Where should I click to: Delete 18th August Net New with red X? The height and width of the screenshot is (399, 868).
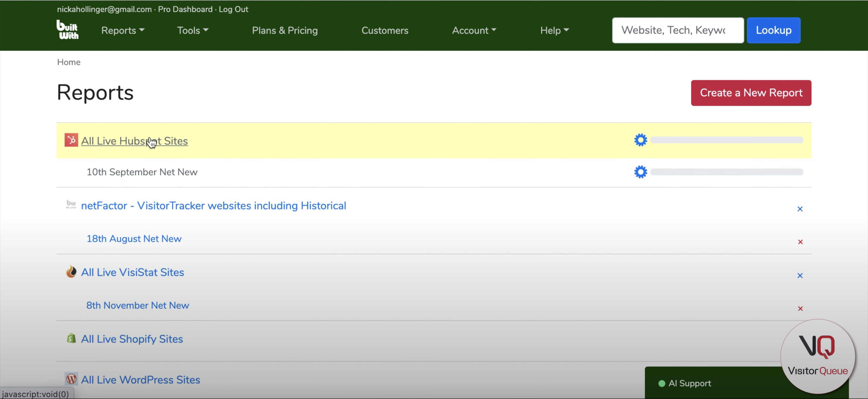coord(800,242)
